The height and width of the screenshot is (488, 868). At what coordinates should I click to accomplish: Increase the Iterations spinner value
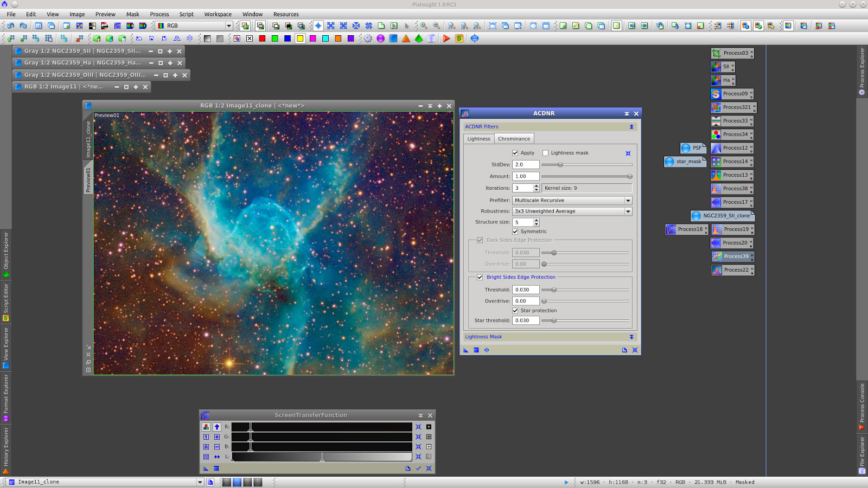537,186
